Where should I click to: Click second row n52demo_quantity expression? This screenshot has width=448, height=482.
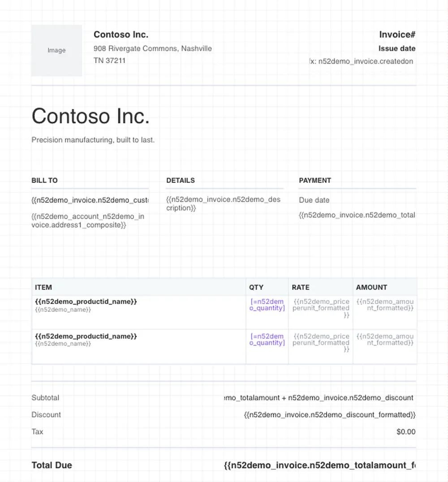tap(267, 339)
